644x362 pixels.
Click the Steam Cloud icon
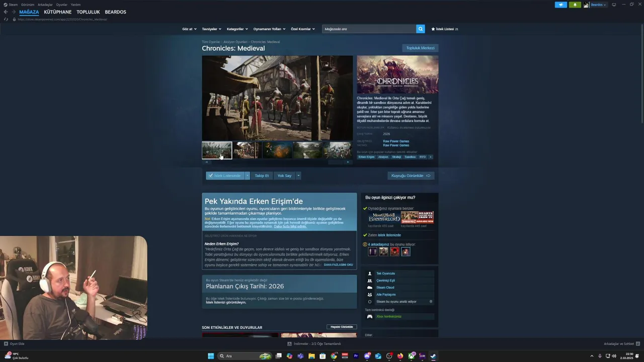[x=370, y=288]
